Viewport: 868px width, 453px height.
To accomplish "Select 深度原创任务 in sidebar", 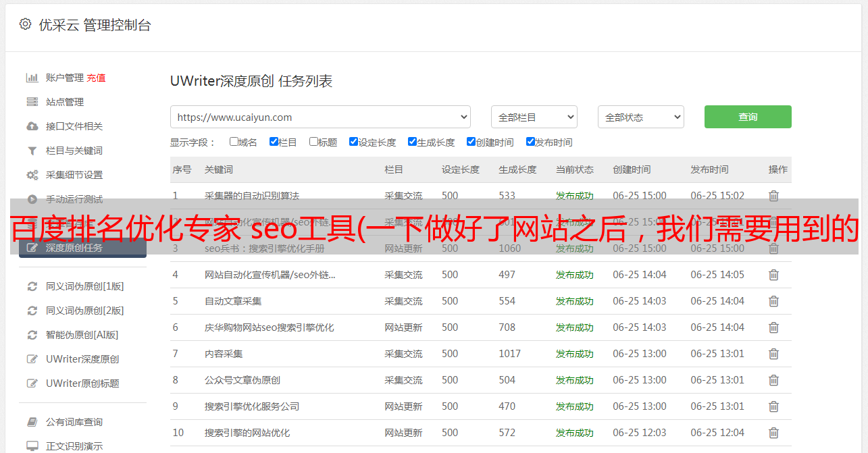I will pos(82,248).
